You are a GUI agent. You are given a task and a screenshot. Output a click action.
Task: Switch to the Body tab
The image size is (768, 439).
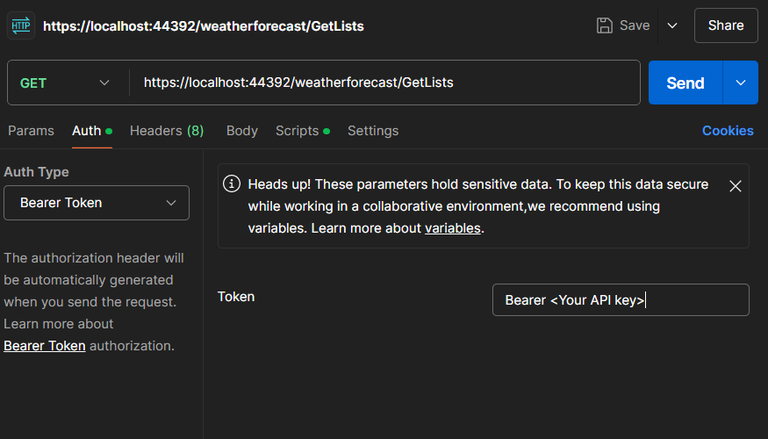click(242, 131)
